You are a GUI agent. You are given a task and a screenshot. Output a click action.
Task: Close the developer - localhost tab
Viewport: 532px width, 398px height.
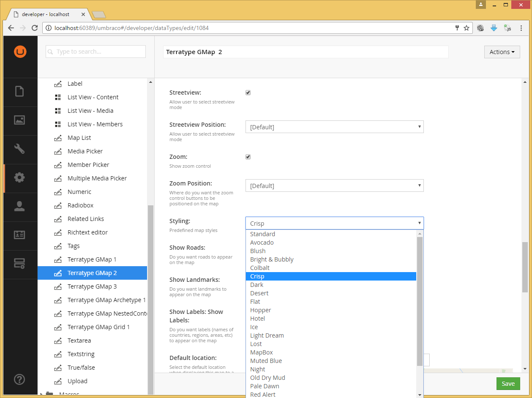coord(83,14)
